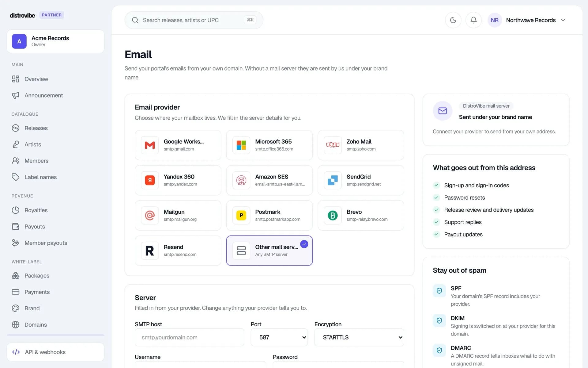Image resolution: width=588 pixels, height=368 pixels.
Task: Select the Resend provider card
Action: [x=178, y=251]
